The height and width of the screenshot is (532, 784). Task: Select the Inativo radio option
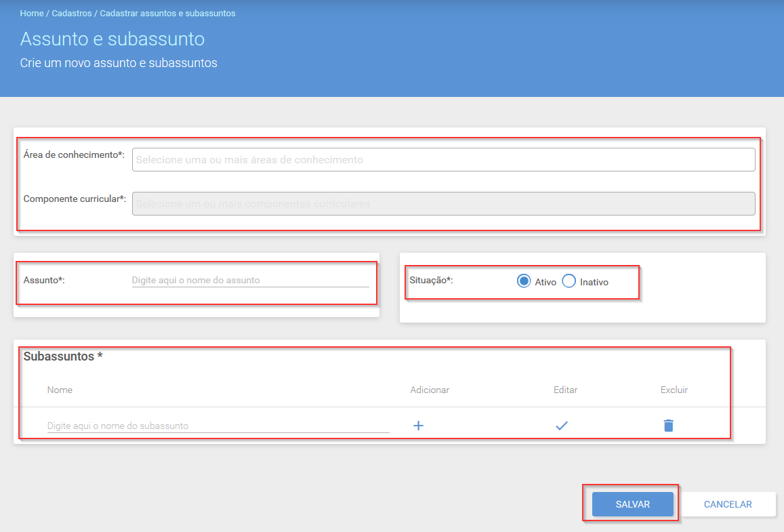pyautogui.click(x=569, y=281)
